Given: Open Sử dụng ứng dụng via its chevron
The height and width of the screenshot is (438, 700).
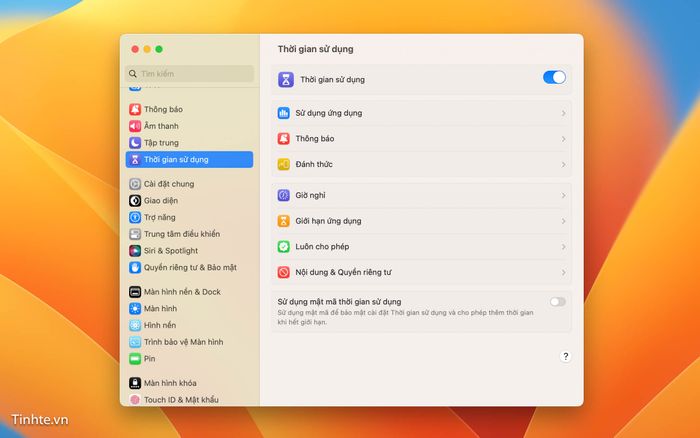Looking at the screenshot, I should click(x=563, y=113).
